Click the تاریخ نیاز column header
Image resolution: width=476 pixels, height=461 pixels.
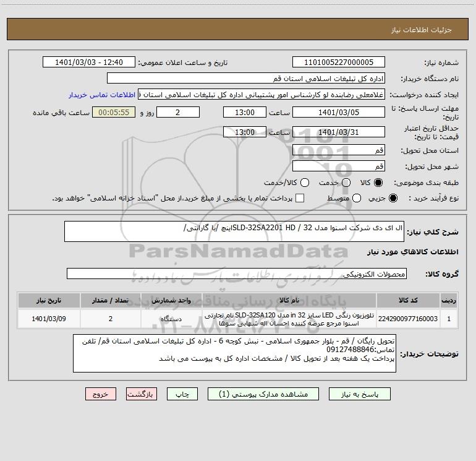[x=49, y=300]
